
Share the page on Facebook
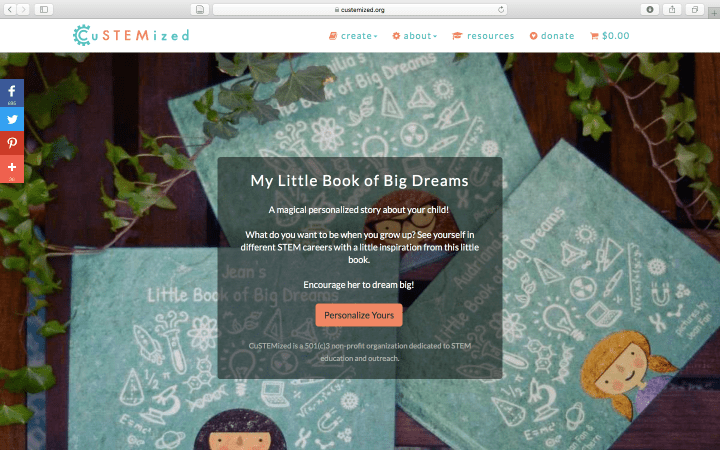pos(12,93)
